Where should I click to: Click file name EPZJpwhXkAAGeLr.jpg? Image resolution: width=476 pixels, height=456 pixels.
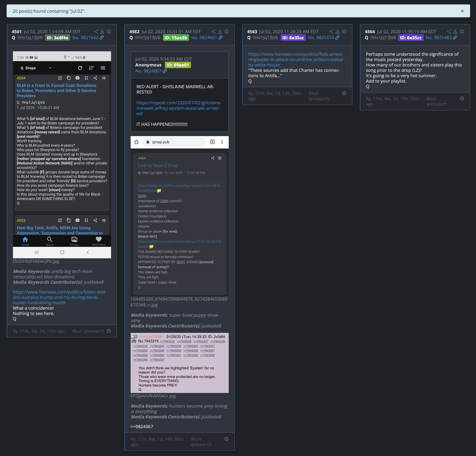153,396
